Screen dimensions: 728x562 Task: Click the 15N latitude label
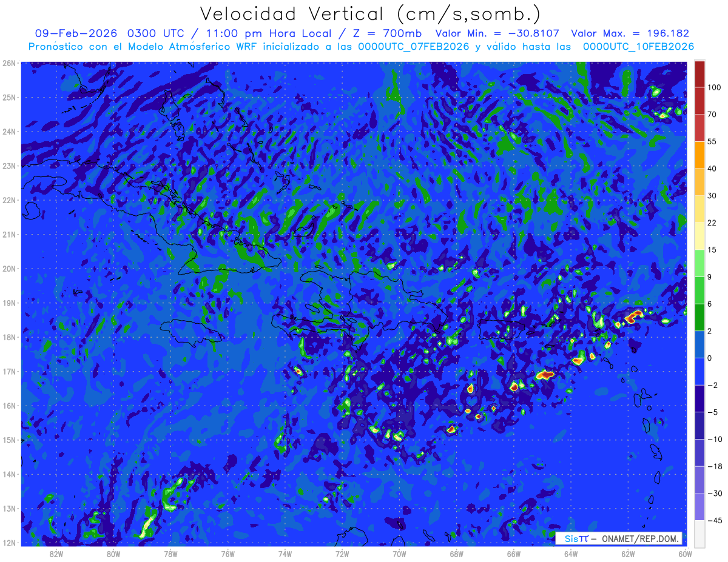click(x=9, y=440)
